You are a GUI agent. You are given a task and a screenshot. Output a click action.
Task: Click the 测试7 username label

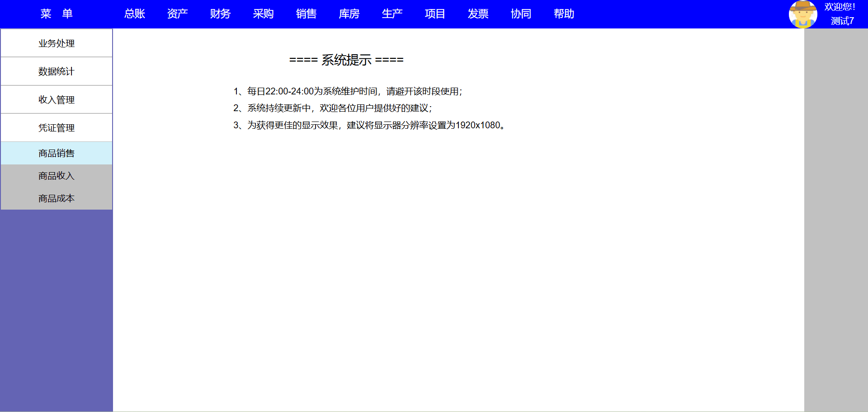pyautogui.click(x=842, y=21)
